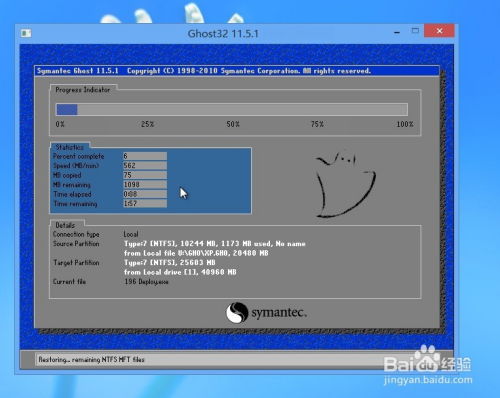Click the filled portion of progress bar
This screenshot has height=398, width=500.
67,109
